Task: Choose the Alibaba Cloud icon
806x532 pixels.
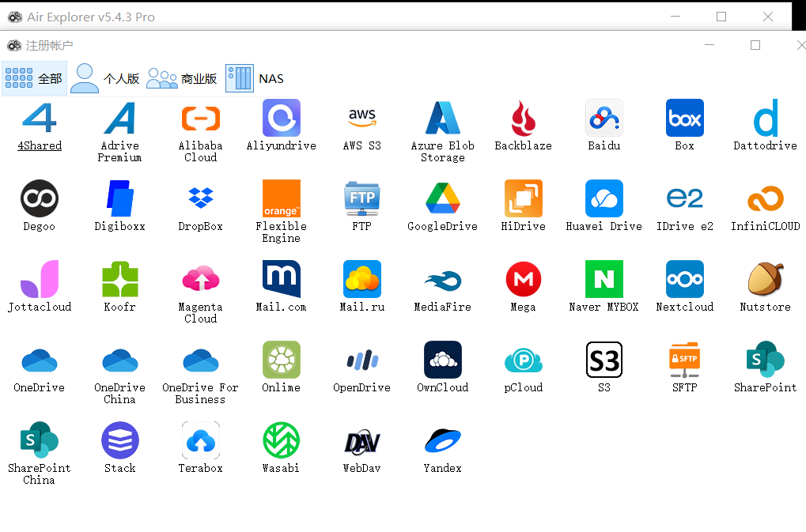Action: pyautogui.click(x=200, y=119)
